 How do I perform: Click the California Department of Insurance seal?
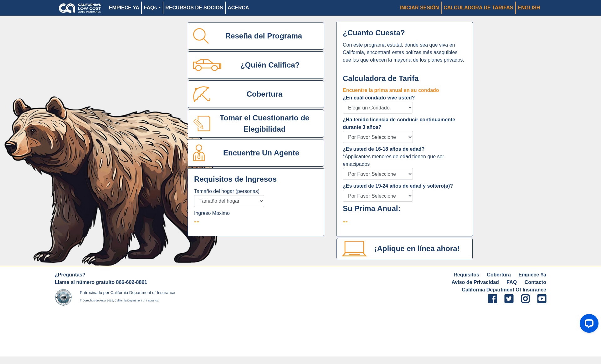click(63, 297)
